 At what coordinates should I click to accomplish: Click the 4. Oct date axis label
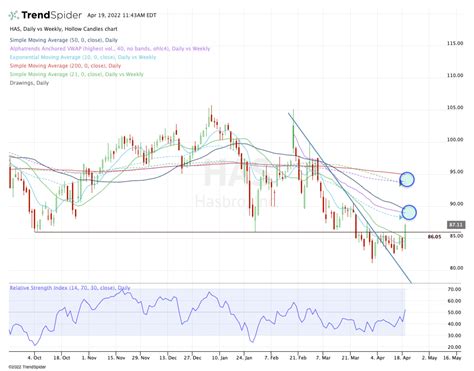[x=34, y=358]
